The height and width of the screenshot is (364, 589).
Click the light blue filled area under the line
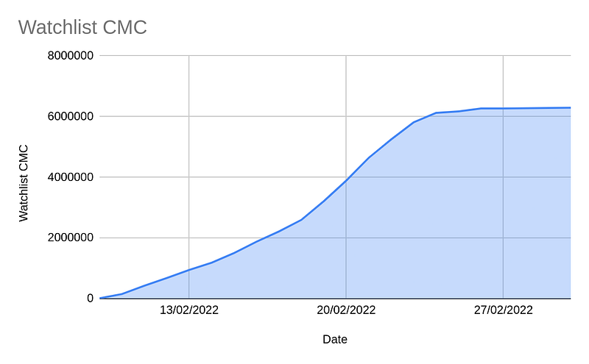[412, 235]
